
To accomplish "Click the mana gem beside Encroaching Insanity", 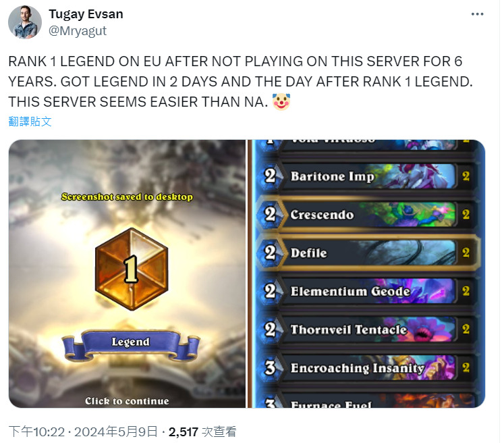I will 270,367.
